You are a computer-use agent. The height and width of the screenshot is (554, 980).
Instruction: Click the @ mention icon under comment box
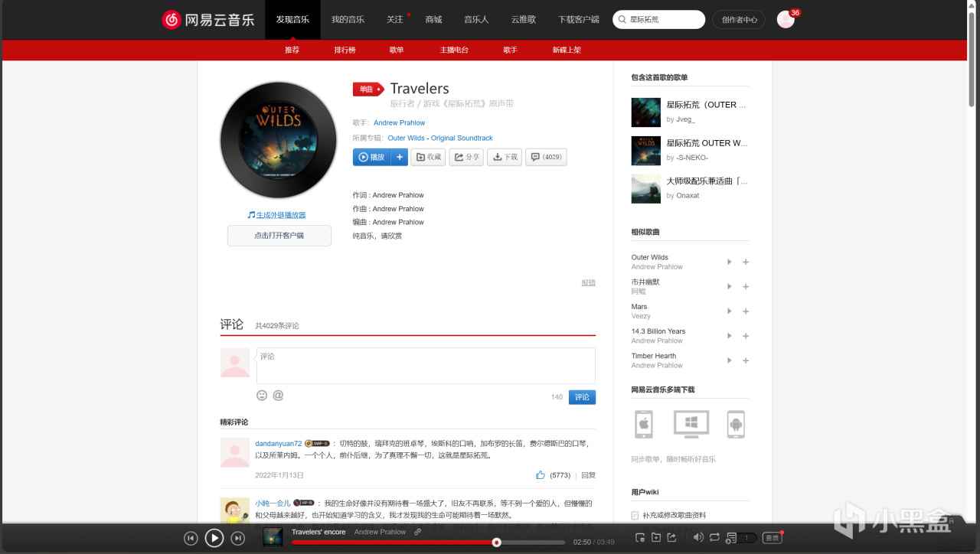(x=278, y=396)
